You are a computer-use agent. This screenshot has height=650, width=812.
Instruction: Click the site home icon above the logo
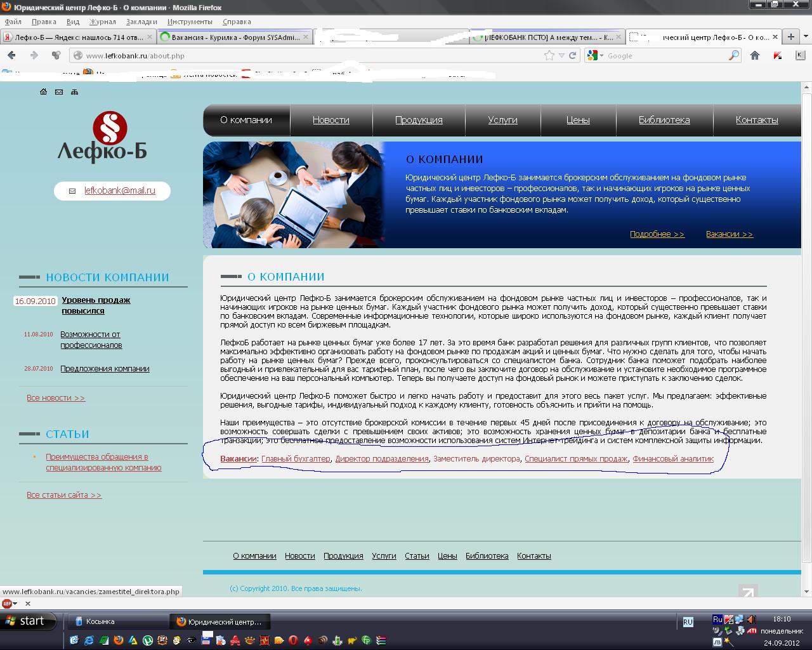click(x=43, y=92)
